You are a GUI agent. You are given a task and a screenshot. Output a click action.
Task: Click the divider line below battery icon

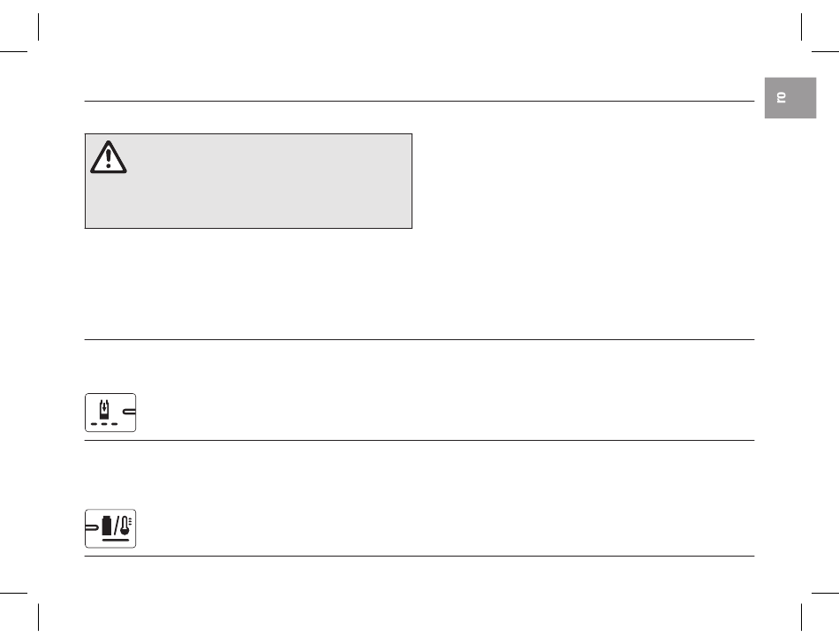(419, 557)
